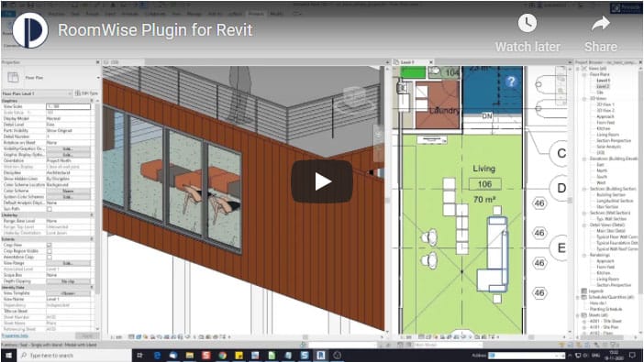The height and width of the screenshot is (362, 644).
Task: Open Google Chrome from the taskbar
Action: tap(223, 355)
